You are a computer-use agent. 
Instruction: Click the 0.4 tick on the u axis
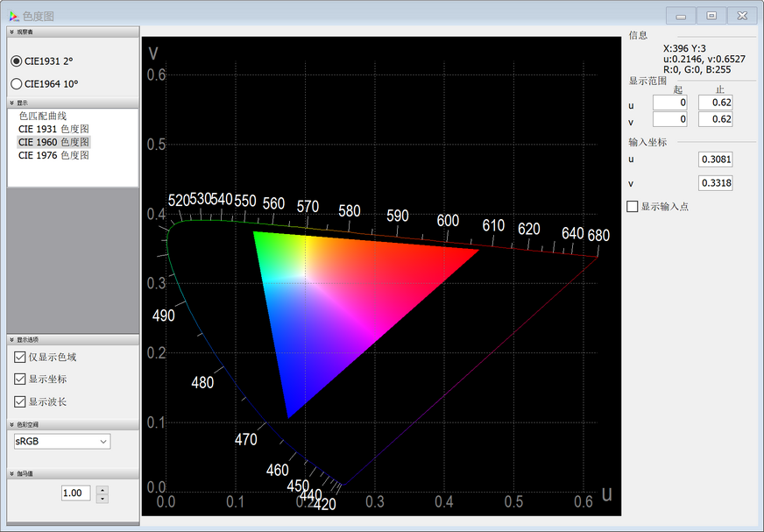coord(444,502)
